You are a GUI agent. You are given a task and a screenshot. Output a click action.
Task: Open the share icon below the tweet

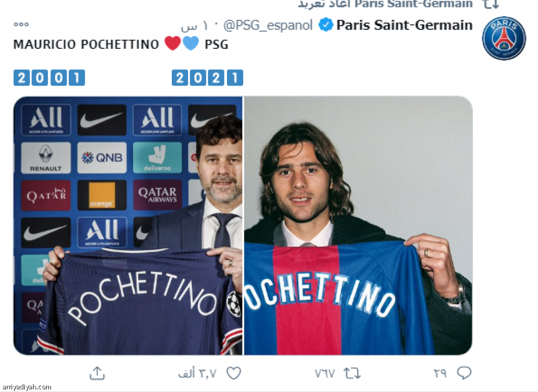(98, 373)
